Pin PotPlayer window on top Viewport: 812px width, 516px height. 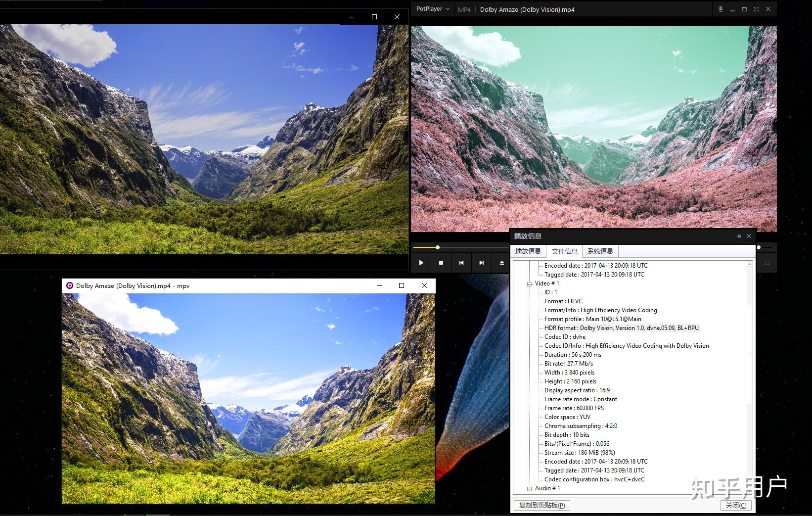[x=721, y=9]
